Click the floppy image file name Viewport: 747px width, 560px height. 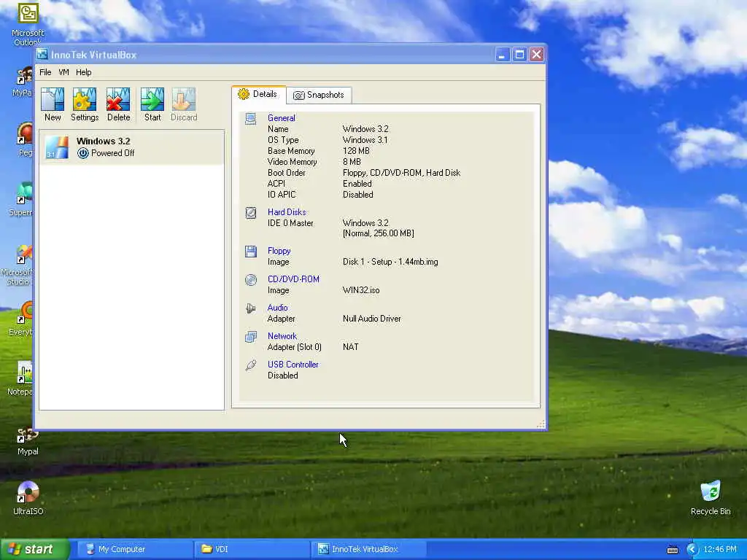[390, 262]
